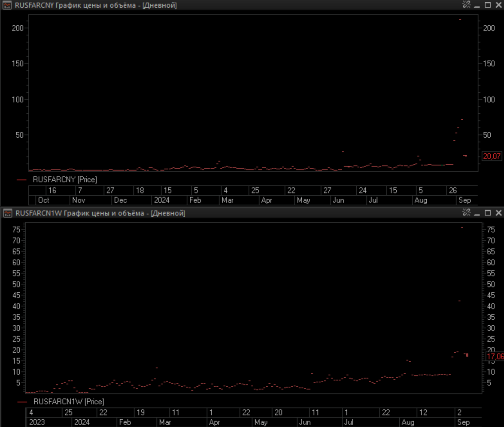The height and width of the screenshot is (427, 504).
Task: Click Feb on the RUSFARCNY time axis
Action: pyautogui.click(x=195, y=200)
